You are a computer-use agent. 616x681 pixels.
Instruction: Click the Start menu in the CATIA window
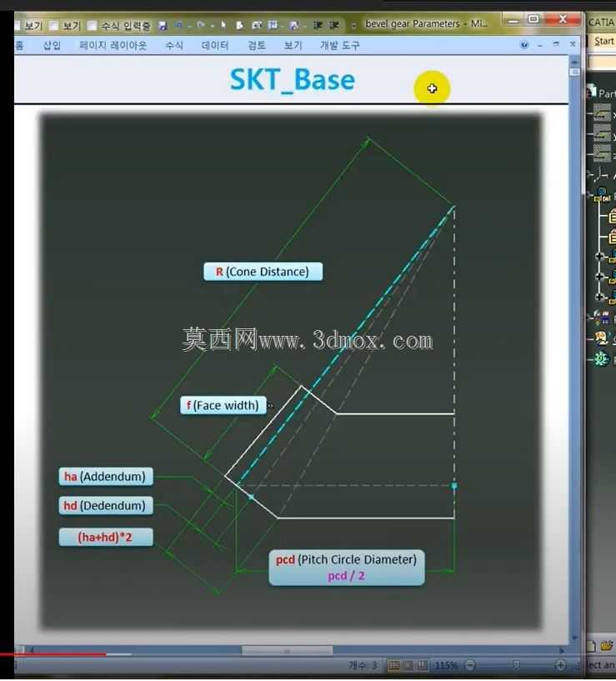pyautogui.click(x=604, y=41)
